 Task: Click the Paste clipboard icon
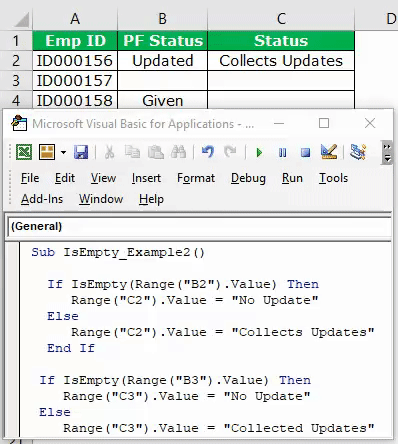(x=156, y=152)
